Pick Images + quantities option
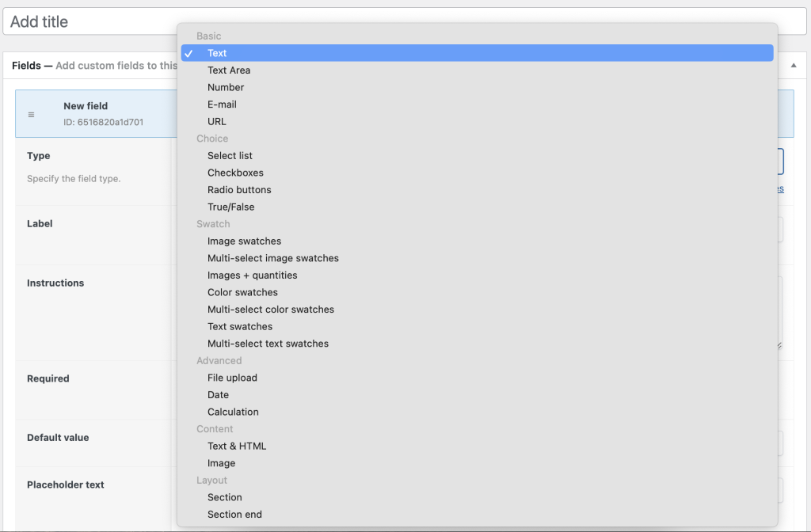Viewport: 811px width, 532px height. [252, 275]
